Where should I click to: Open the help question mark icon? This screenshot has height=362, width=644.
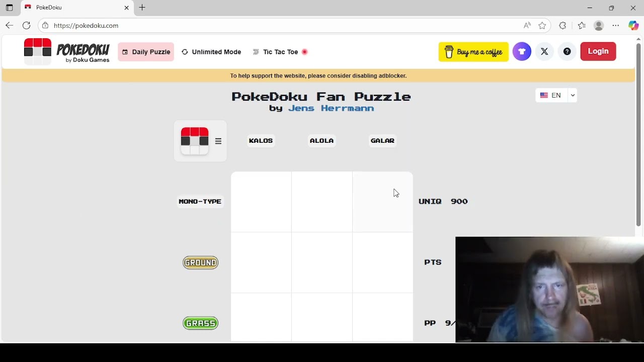coord(567,51)
